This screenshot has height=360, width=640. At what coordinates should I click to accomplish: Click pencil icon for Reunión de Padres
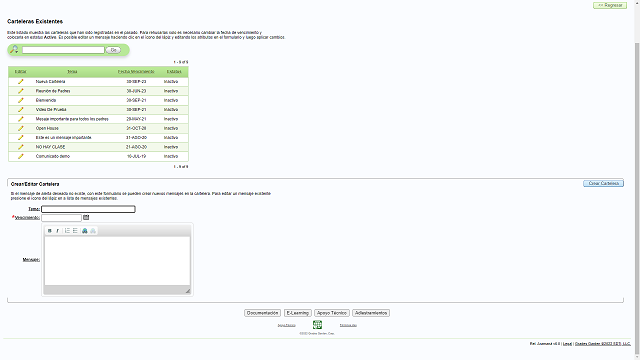(20, 91)
